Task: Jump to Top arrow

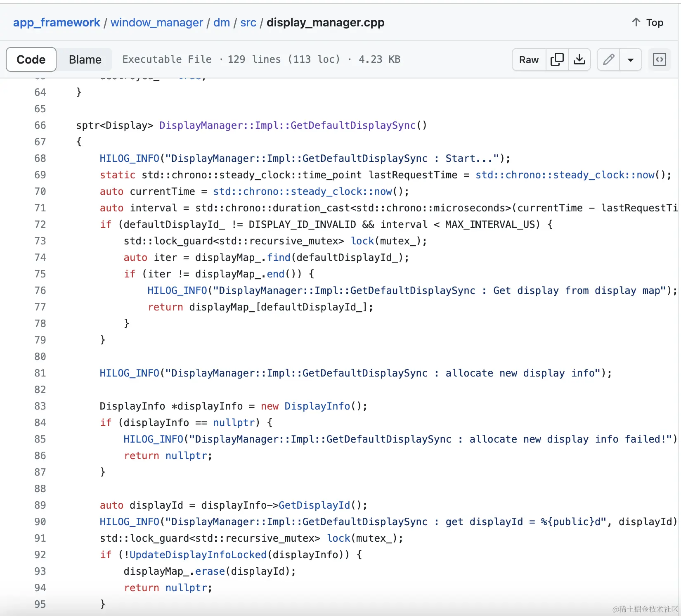Action: pos(647,22)
